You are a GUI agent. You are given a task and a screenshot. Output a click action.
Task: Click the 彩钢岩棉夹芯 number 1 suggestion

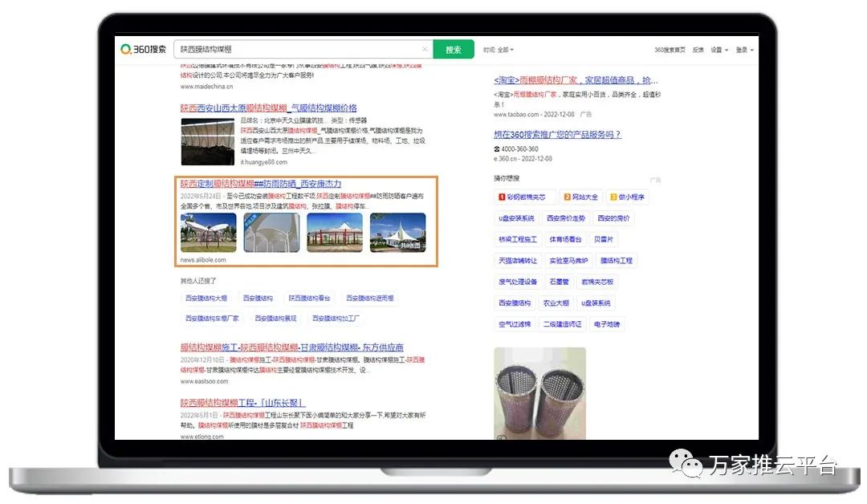pyautogui.click(x=523, y=197)
